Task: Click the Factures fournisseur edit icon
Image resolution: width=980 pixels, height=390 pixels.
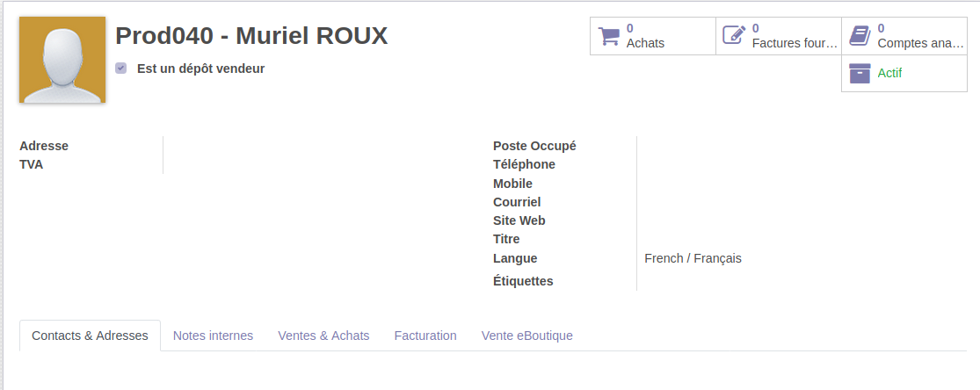Action: click(734, 36)
